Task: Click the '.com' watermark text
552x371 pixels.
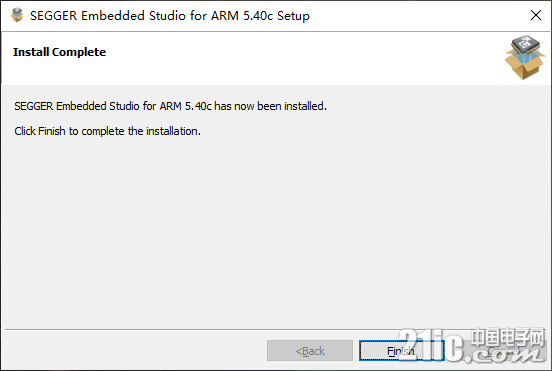Action: [504, 354]
